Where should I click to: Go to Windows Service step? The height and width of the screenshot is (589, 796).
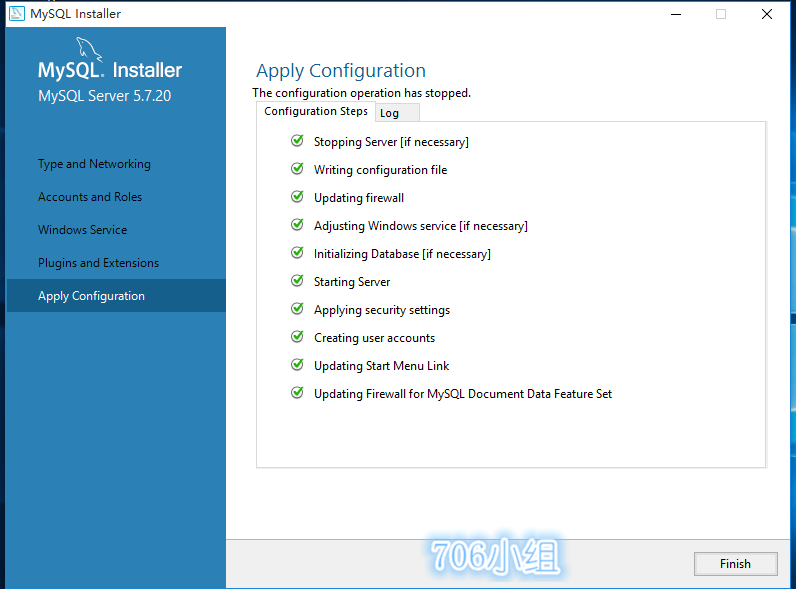[x=83, y=230]
